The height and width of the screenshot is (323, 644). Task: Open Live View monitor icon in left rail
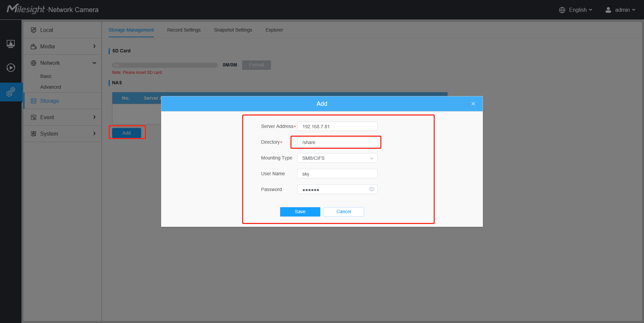[11, 44]
